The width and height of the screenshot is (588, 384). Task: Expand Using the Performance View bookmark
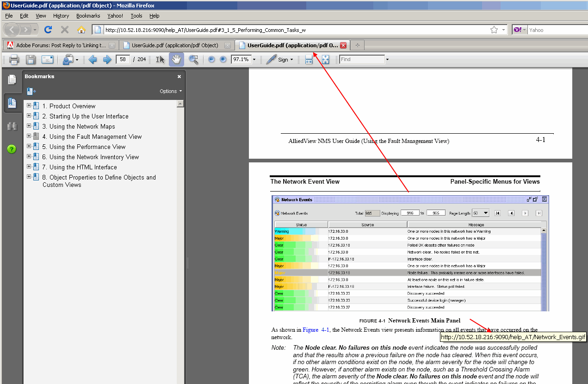tap(29, 146)
